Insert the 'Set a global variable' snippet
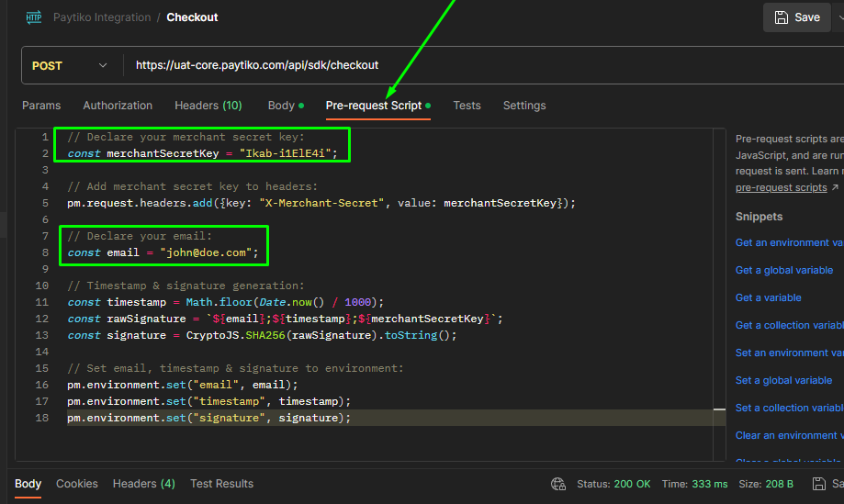 click(x=783, y=380)
